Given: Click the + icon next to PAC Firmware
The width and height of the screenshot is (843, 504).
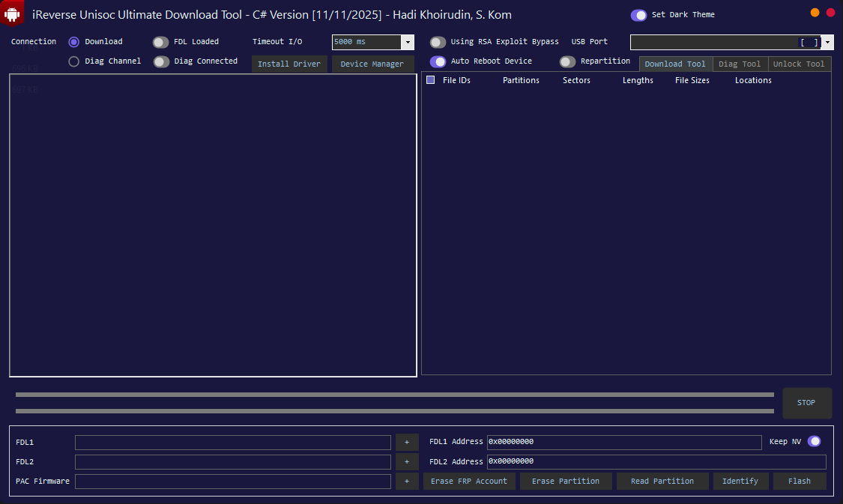Looking at the screenshot, I should tap(407, 481).
